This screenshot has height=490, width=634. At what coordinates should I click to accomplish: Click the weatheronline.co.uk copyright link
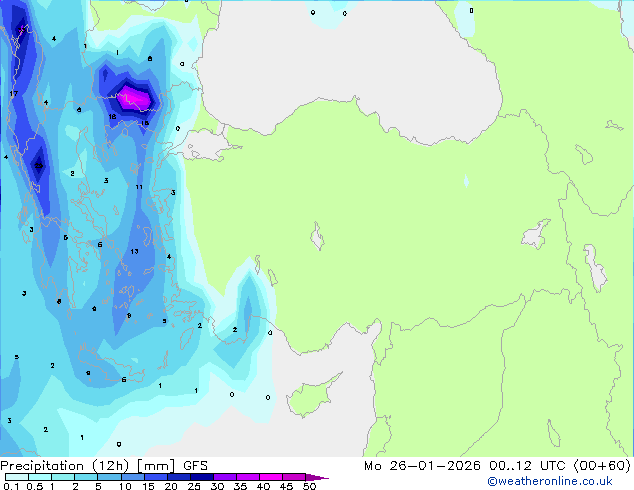tap(550, 481)
